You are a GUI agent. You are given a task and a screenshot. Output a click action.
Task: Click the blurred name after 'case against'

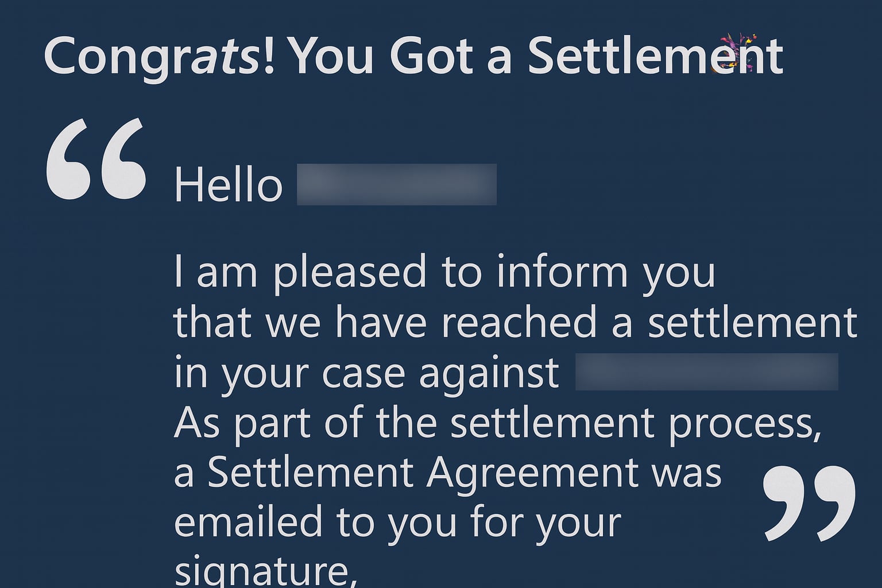(707, 372)
